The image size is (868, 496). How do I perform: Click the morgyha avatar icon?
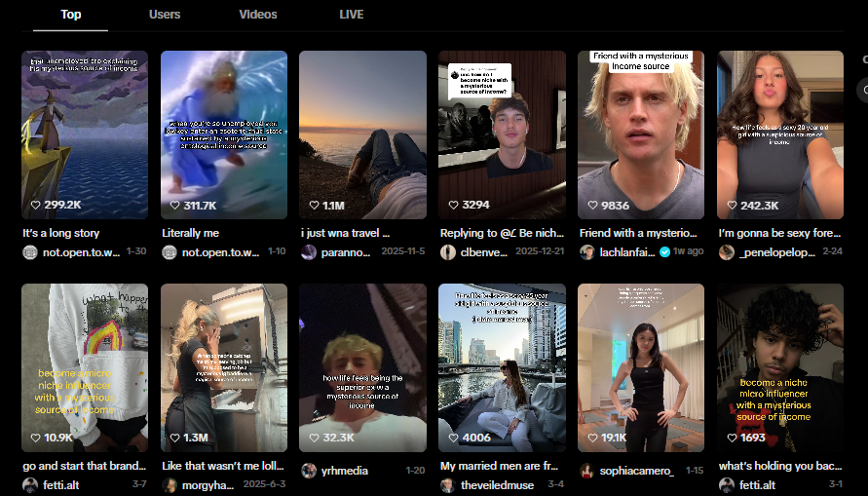tap(170, 485)
